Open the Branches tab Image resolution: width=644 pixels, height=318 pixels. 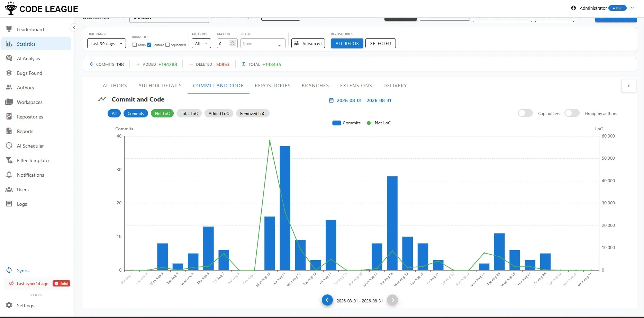click(315, 86)
